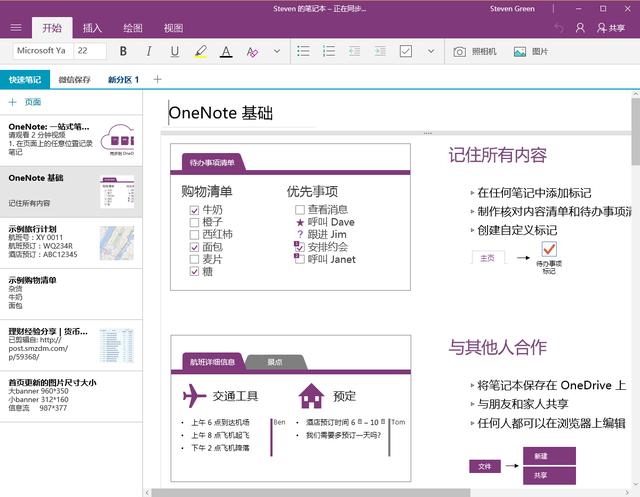Click the page title OneNote 基础

click(x=221, y=113)
